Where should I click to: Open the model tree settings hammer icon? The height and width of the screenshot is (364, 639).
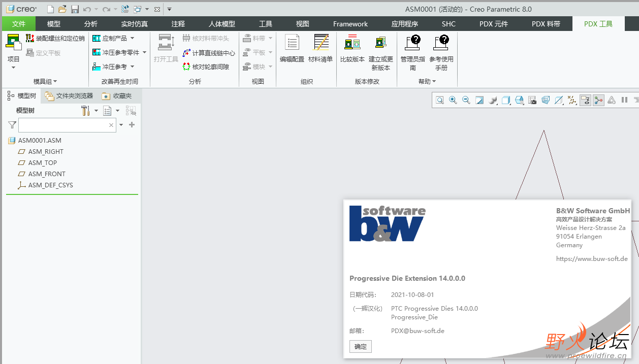click(x=85, y=111)
